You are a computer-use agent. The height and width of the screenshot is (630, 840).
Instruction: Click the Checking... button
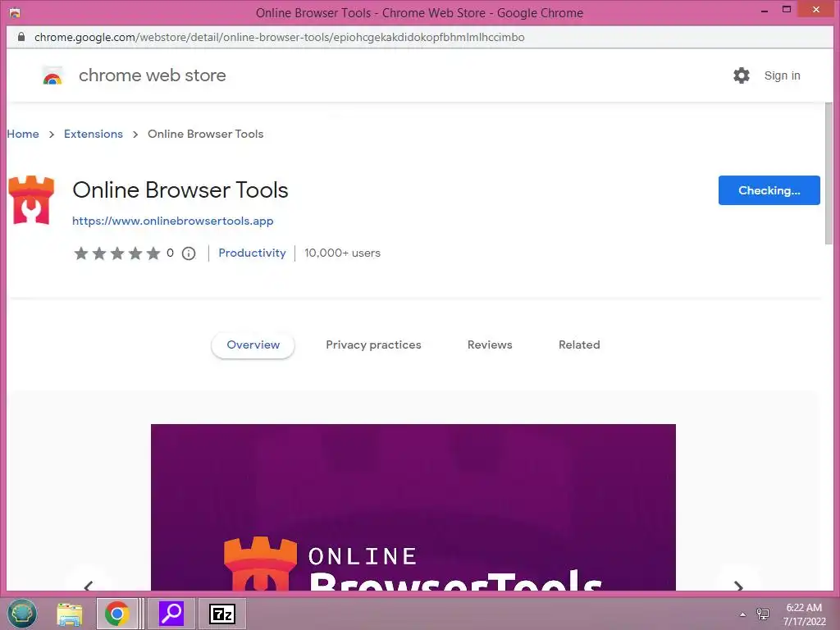(769, 190)
